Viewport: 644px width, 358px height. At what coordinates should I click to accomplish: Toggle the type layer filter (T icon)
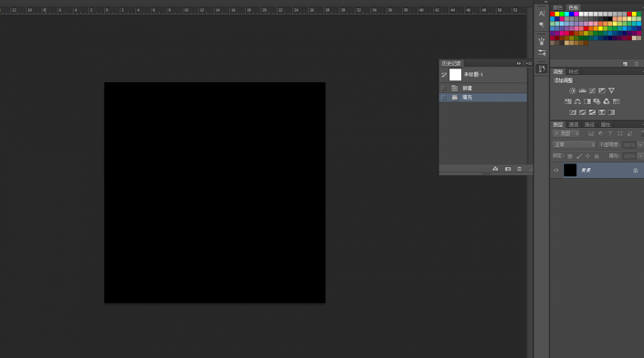pos(610,134)
